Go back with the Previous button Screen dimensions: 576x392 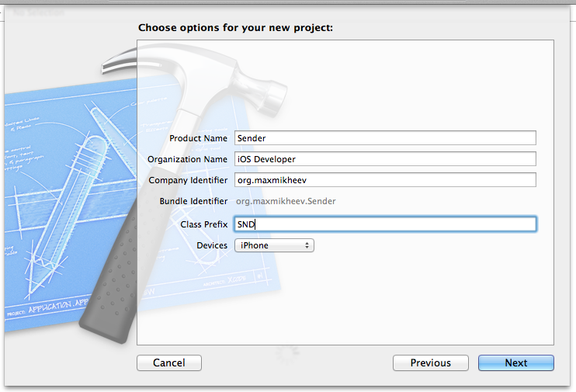[431, 363]
